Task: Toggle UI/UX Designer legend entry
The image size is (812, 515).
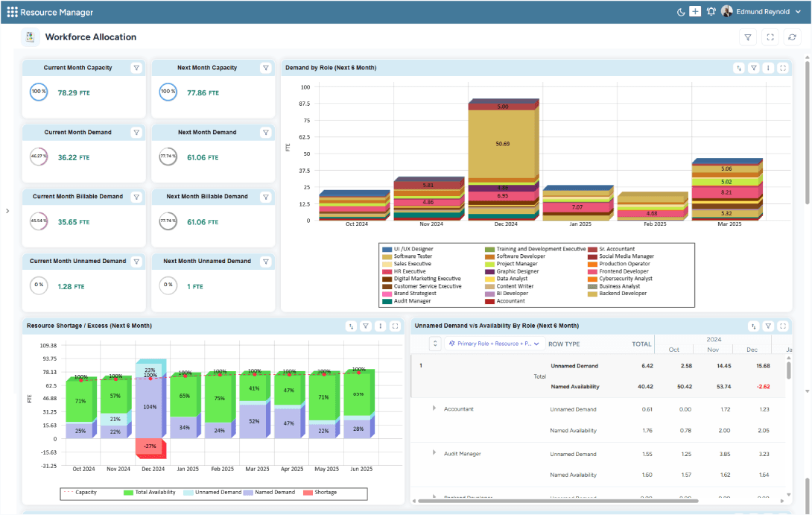Action: [x=408, y=249]
